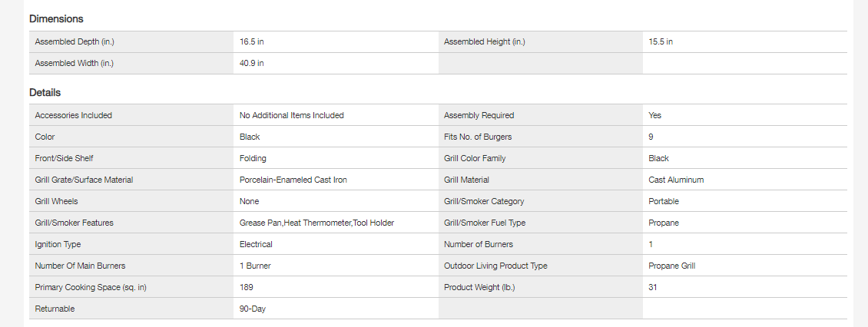Click the Grease Pan, Heat Thermometer features value
The width and height of the screenshot is (868, 327).
point(317,223)
